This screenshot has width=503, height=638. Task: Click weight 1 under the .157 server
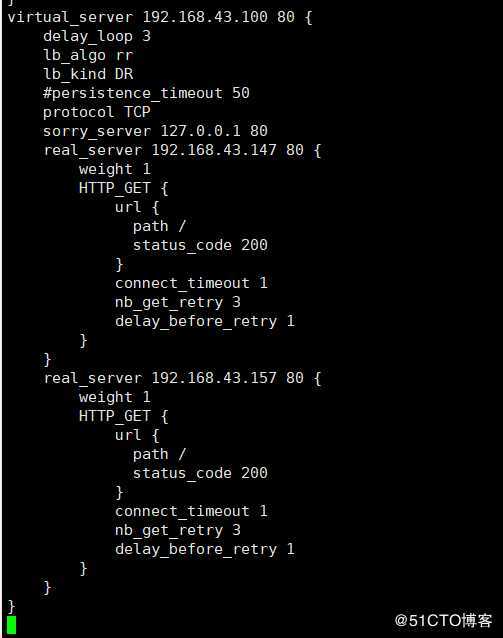[x=115, y=397]
